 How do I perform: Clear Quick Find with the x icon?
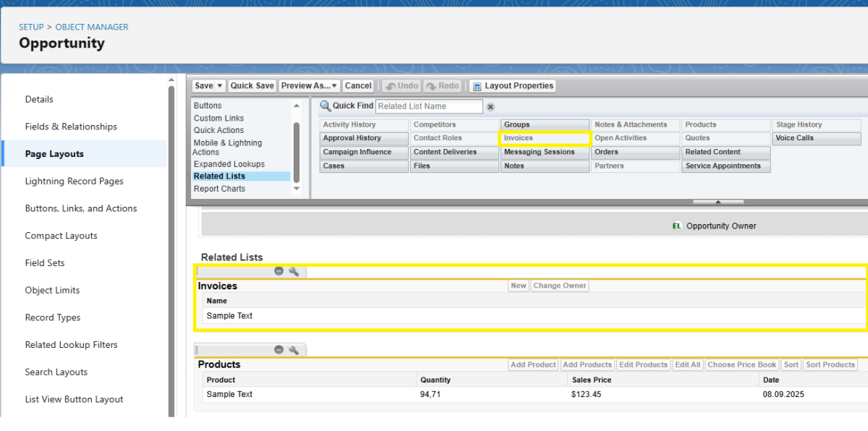[490, 107]
